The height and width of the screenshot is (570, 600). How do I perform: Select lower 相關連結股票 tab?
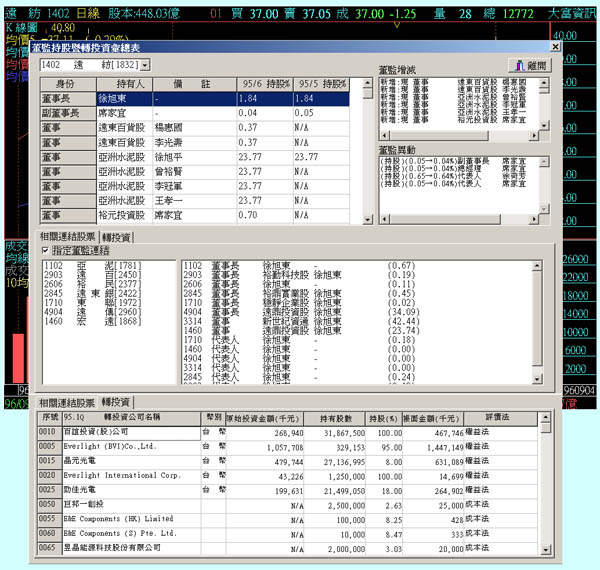[67, 403]
